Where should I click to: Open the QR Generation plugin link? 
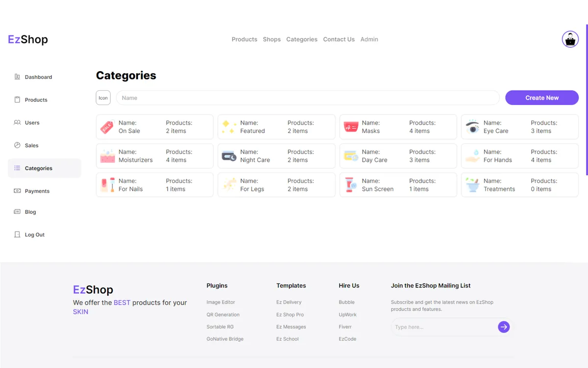click(x=223, y=315)
